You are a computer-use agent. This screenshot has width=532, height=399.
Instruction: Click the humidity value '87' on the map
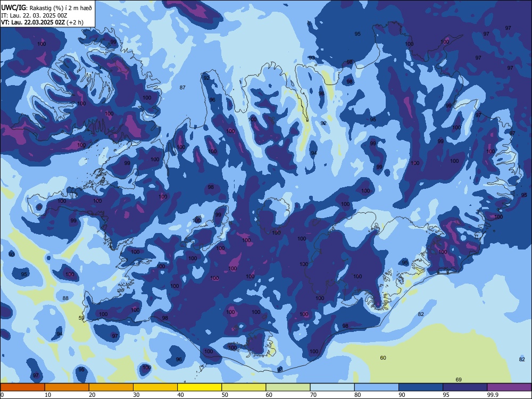pyautogui.click(x=182, y=88)
